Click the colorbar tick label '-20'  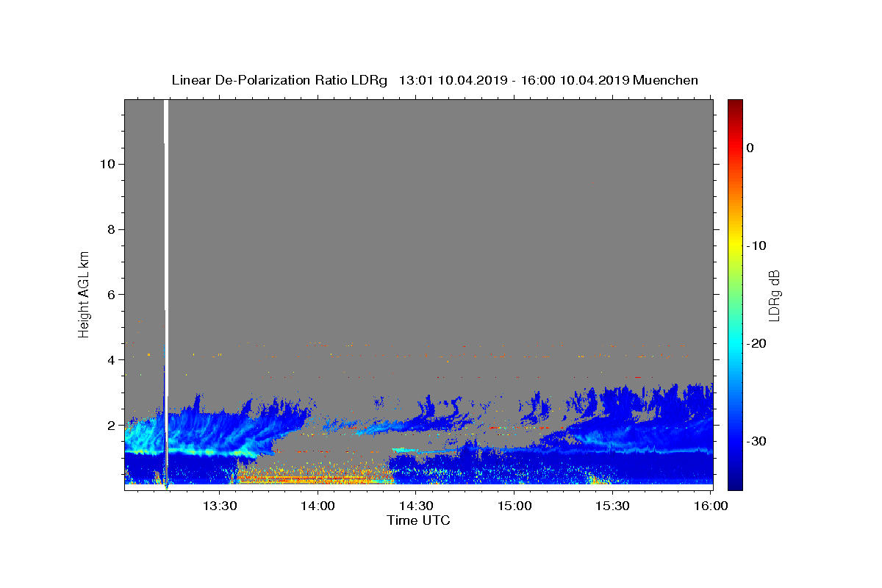coord(757,343)
